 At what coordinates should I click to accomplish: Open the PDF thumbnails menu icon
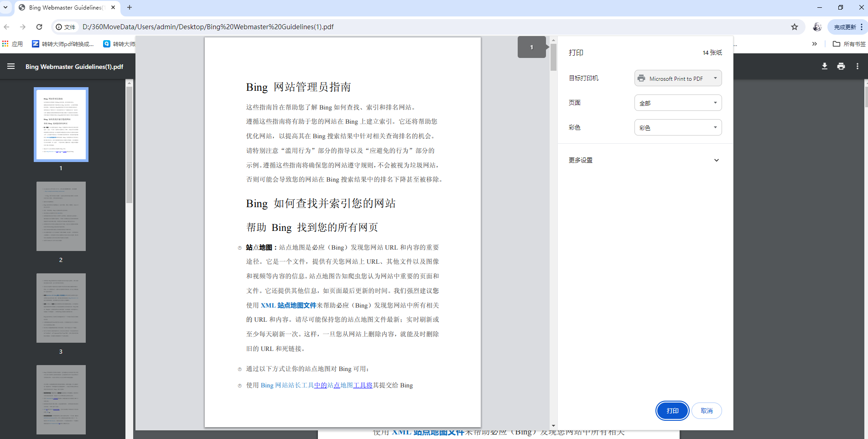pos(10,66)
